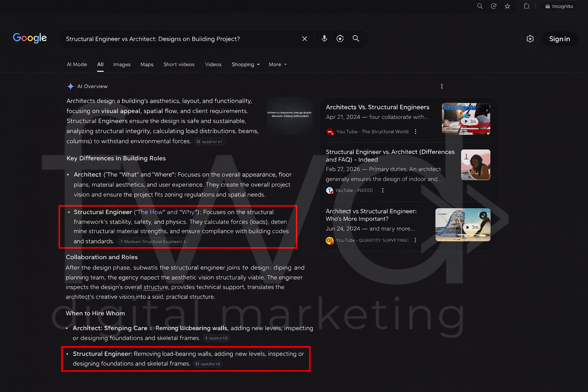Click inside the Google search input field
This screenshot has height=392, width=588.
pos(180,39)
